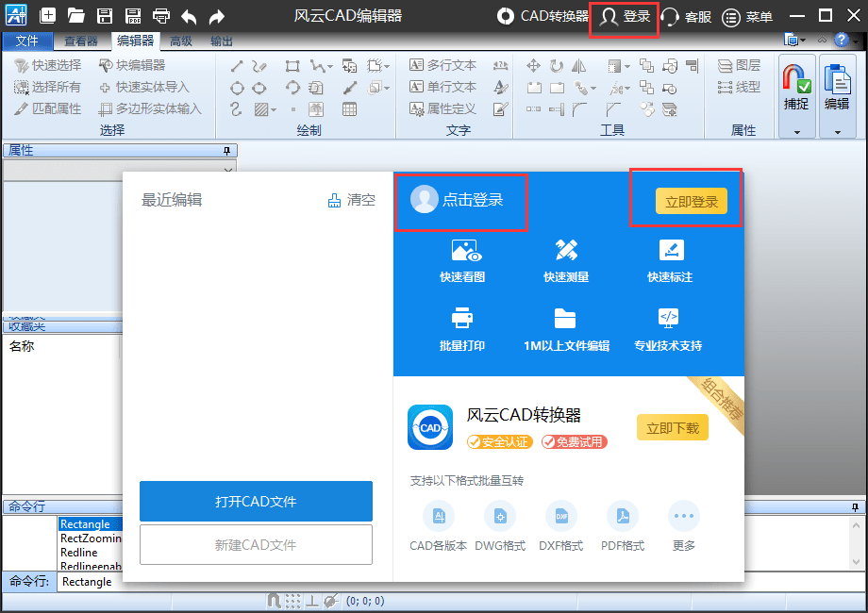Select the ellipse drawing tool
Screen dimensions: 868x613
tap(259, 88)
